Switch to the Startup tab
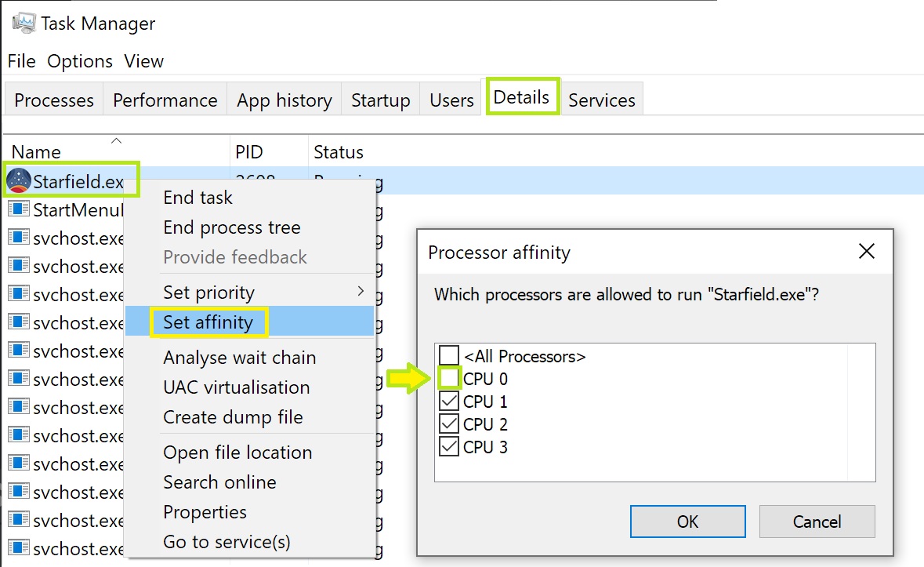Image resolution: width=924 pixels, height=567 pixels. 381,100
